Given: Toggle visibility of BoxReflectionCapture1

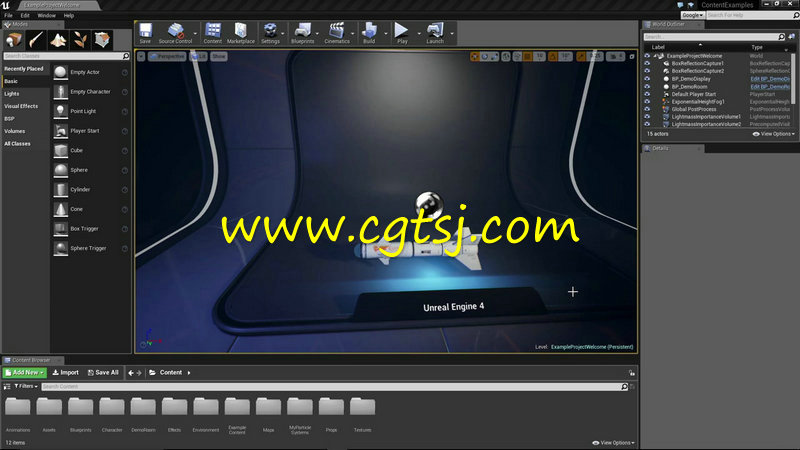Looking at the screenshot, I should click(x=647, y=63).
